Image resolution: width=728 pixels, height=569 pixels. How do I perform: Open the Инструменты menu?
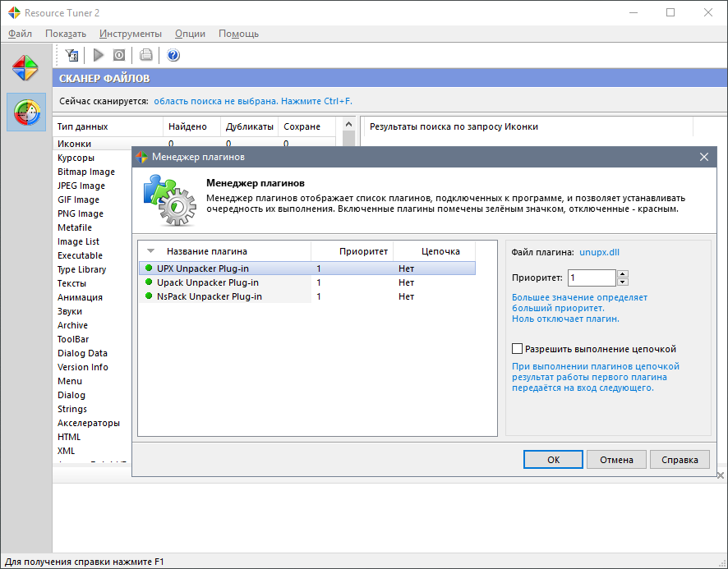click(131, 34)
